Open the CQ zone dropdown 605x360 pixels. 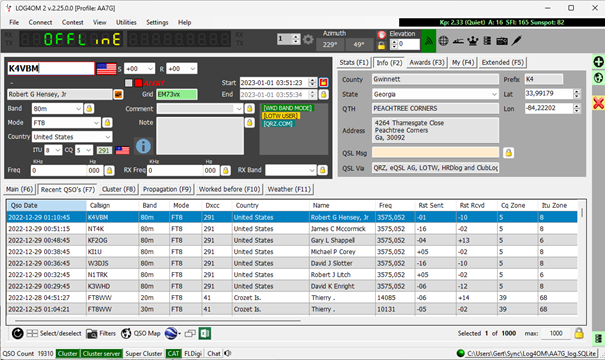84,150
